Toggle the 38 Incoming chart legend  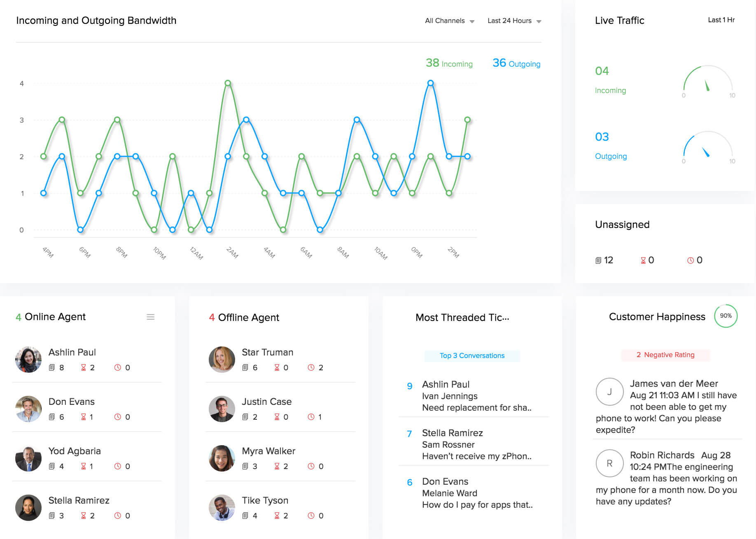point(449,63)
